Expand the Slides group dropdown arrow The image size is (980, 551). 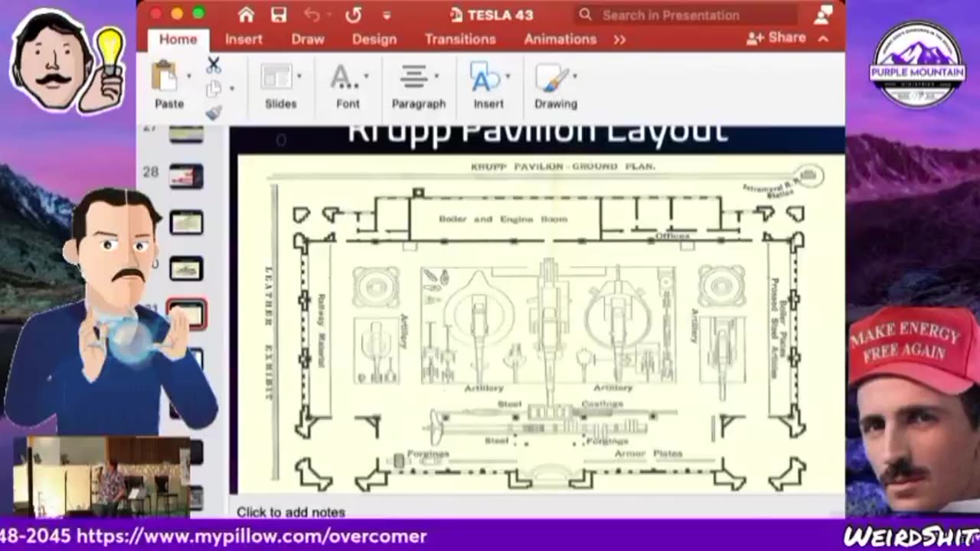point(299,77)
